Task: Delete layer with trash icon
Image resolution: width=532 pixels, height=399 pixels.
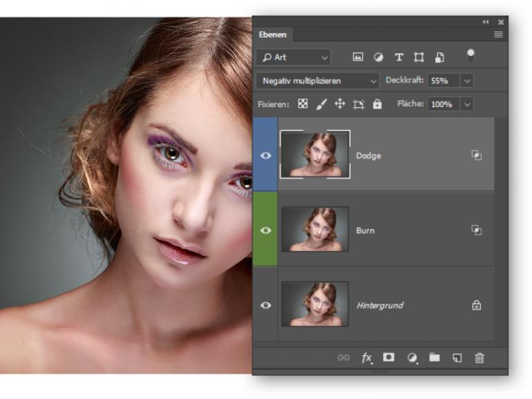Action: pyautogui.click(x=479, y=358)
